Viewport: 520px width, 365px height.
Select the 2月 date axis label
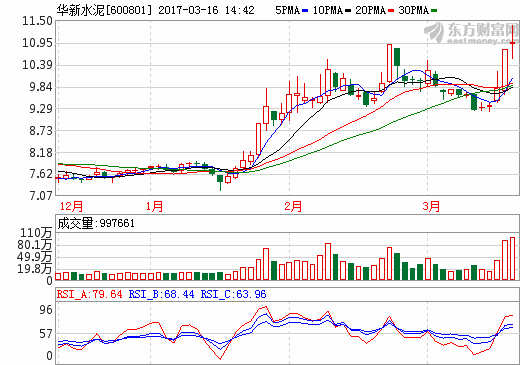(x=293, y=206)
